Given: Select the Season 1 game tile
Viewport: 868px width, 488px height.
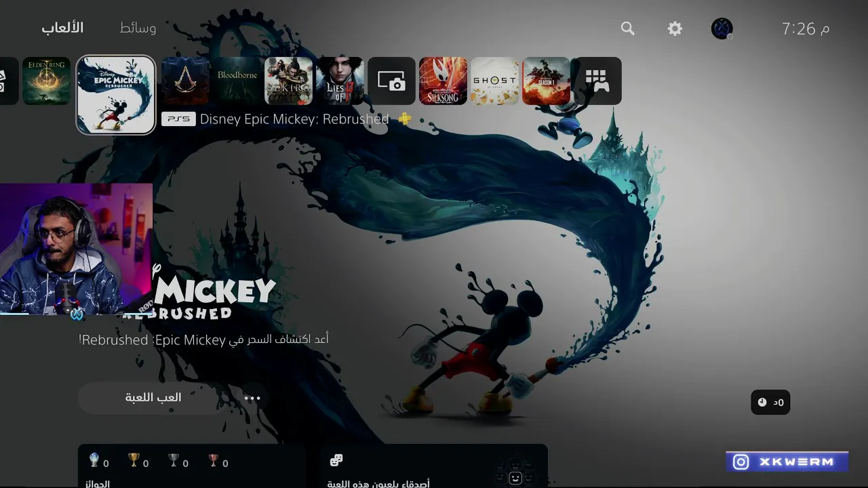Looking at the screenshot, I should pos(546,81).
